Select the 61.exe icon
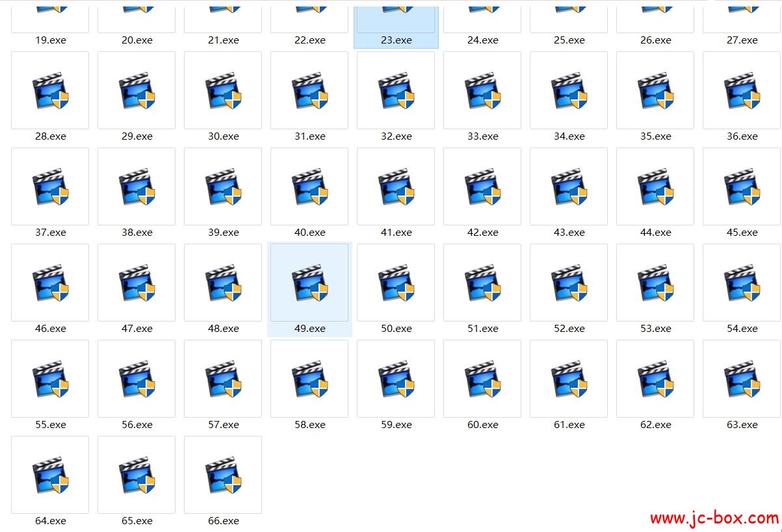The height and width of the screenshot is (532, 782). (x=569, y=379)
